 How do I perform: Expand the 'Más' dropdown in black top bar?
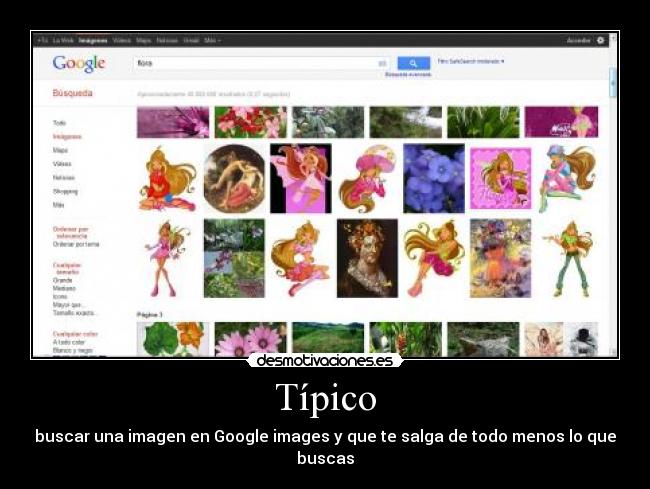[212, 40]
